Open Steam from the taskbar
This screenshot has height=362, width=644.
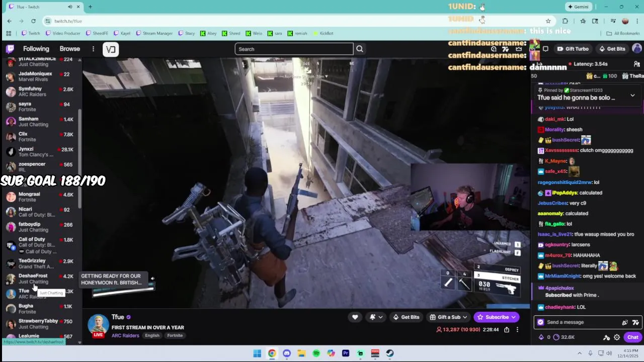(x=389, y=353)
